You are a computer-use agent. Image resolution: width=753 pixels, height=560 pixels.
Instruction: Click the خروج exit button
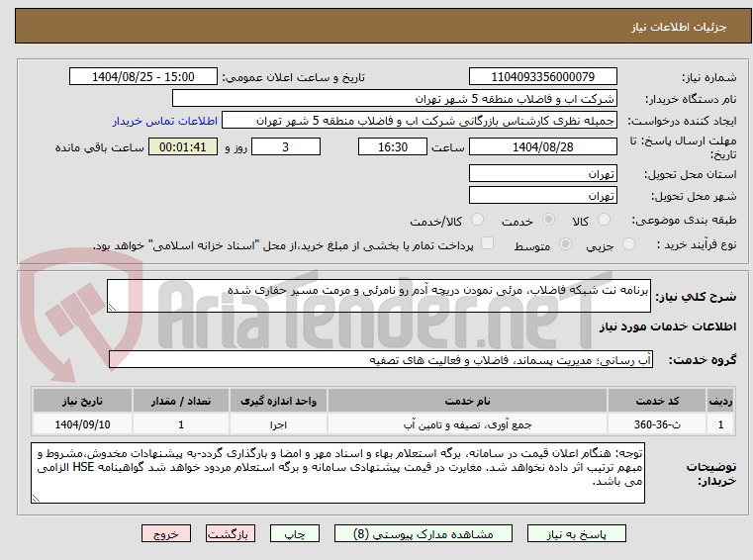165,534
